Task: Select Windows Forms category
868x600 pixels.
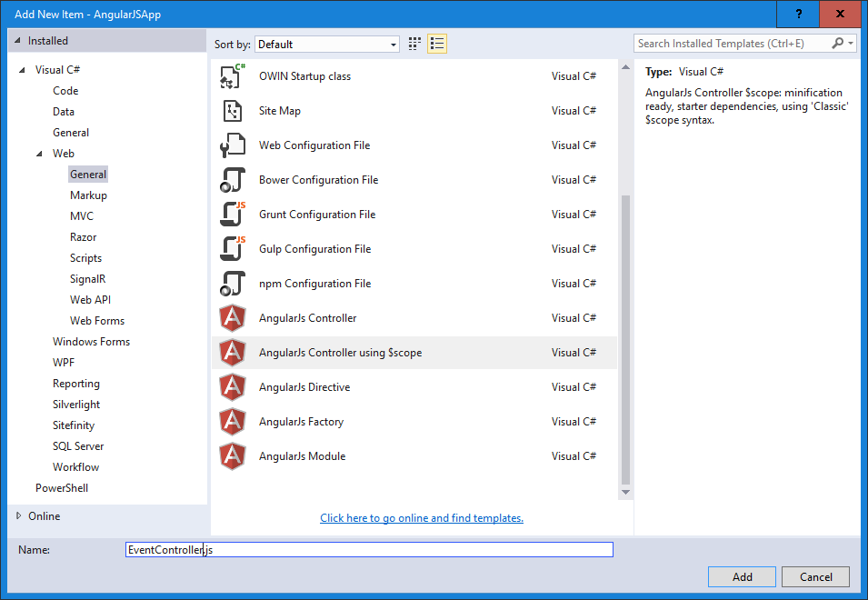Action: 91,342
